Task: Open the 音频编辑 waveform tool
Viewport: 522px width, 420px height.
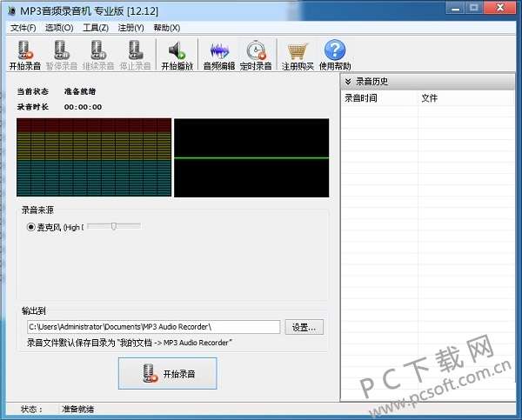Action: [219, 50]
